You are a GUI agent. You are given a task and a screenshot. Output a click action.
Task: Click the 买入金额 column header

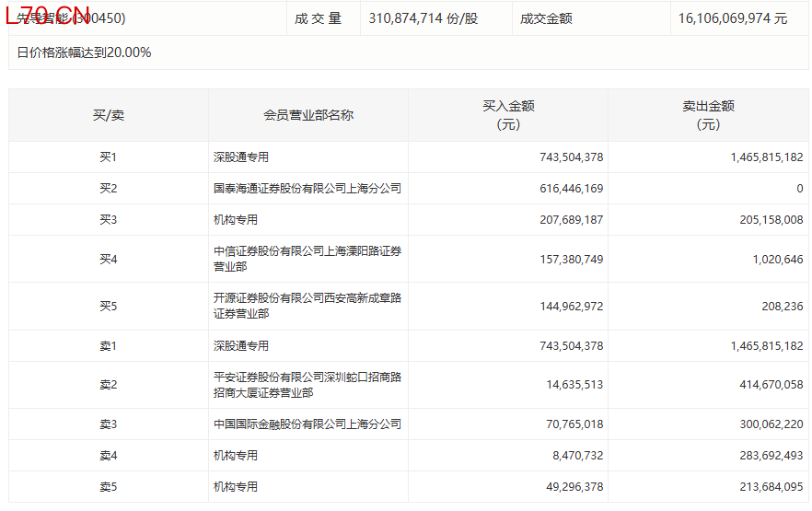508,115
